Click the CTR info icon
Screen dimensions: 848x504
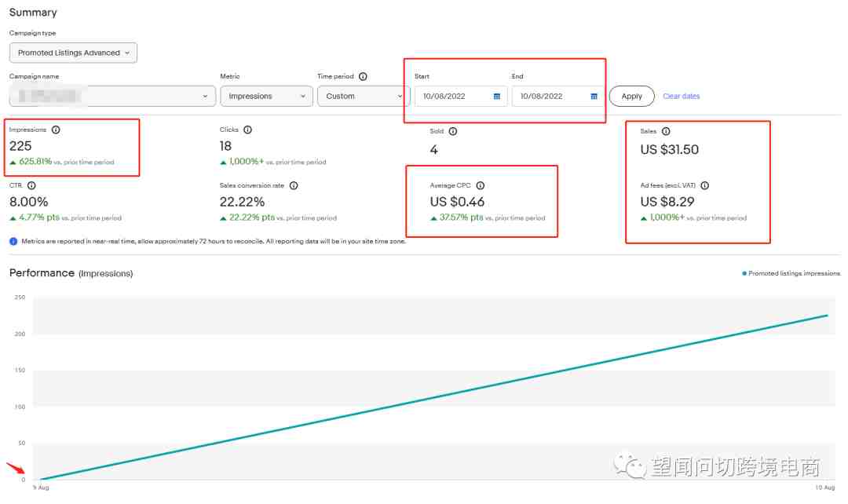pyautogui.click(x=31, y=185)
